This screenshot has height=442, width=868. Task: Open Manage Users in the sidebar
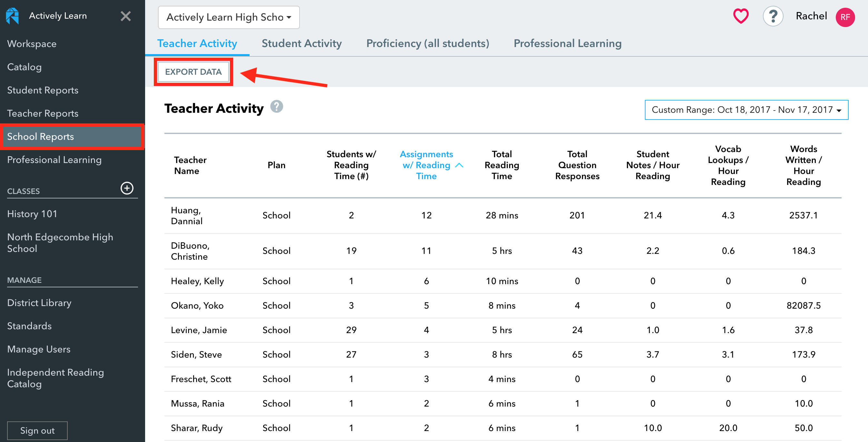point(39,350)
